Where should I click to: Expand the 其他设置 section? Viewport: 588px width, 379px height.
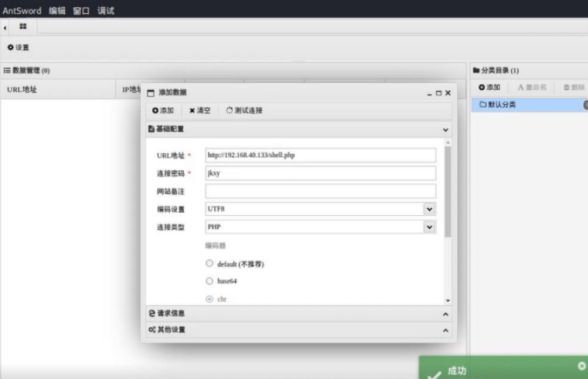[x=299, y=330]
